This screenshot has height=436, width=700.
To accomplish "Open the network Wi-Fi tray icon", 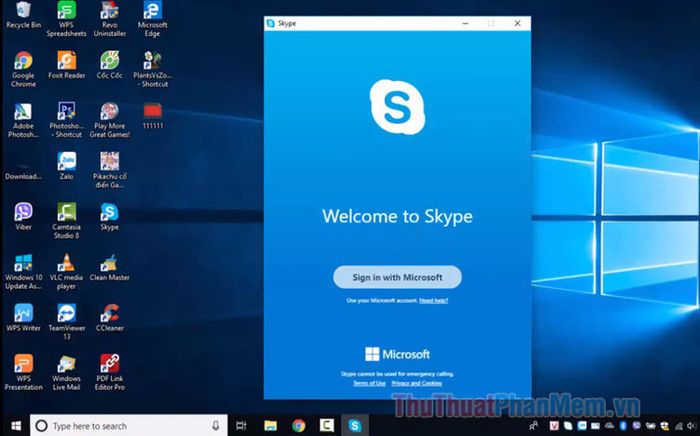I will 679,426.
